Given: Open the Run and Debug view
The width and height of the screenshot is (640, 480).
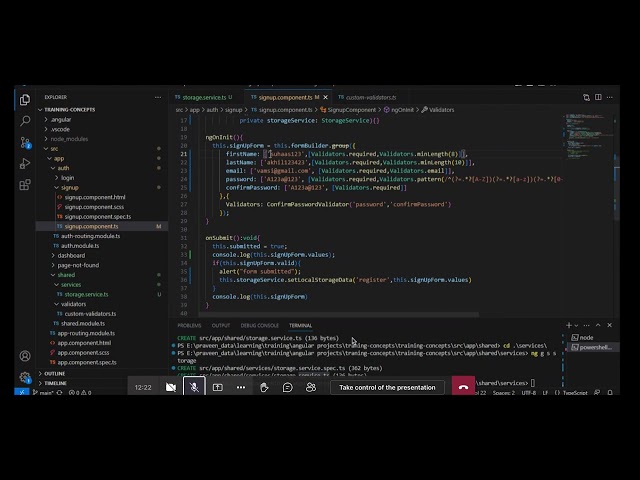Looking at the screenshot, I should tap(25, 163).
